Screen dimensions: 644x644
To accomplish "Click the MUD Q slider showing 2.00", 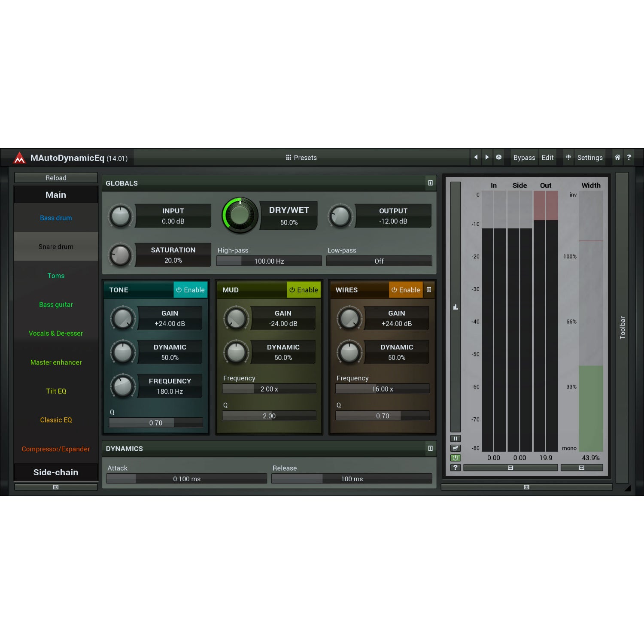I will [269, 416].
